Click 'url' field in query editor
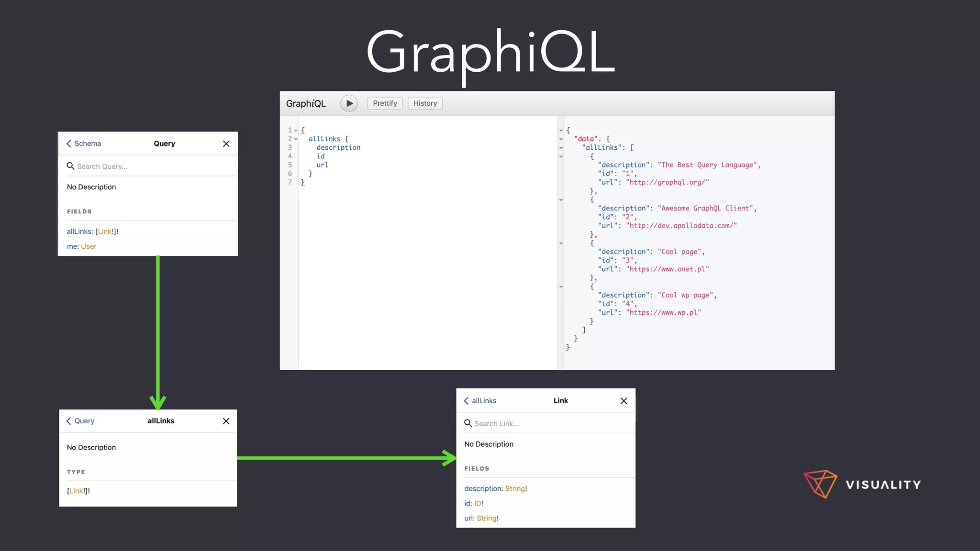This screenshot has height=551, width=980. pyautogui.click(x=322, y=165)
